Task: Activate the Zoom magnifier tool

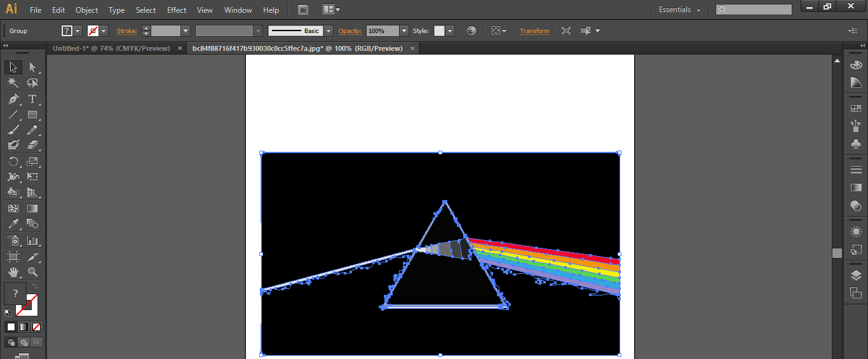Action: pos(32,272)
